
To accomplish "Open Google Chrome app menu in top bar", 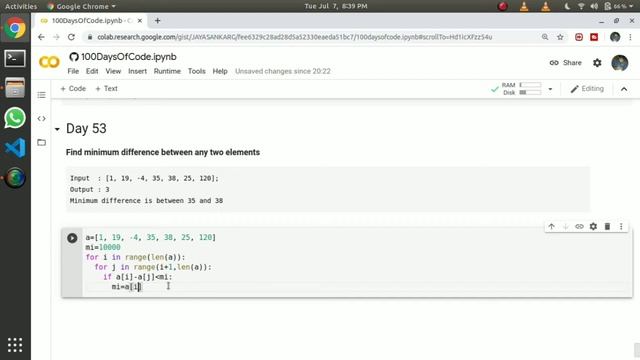I will [x=81, y=6].
